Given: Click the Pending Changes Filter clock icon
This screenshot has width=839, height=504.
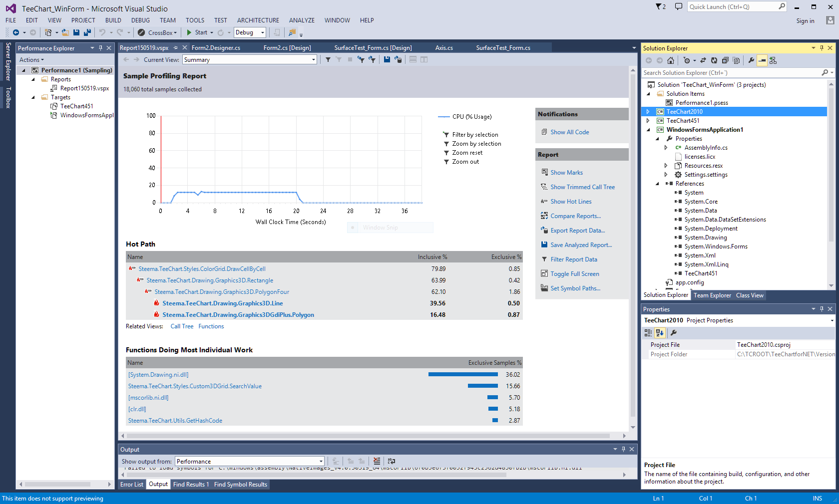Looking at the screenshot, I should [687, 60].
